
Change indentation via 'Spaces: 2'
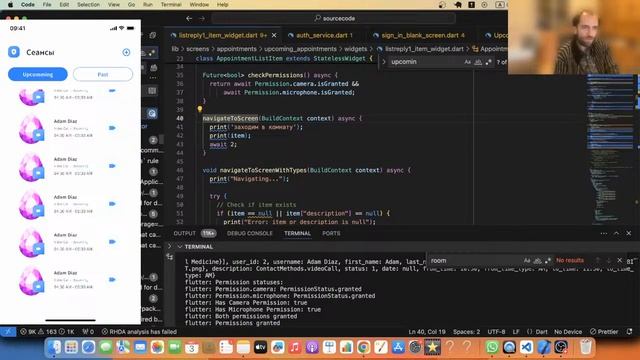[x=467, y=332]
